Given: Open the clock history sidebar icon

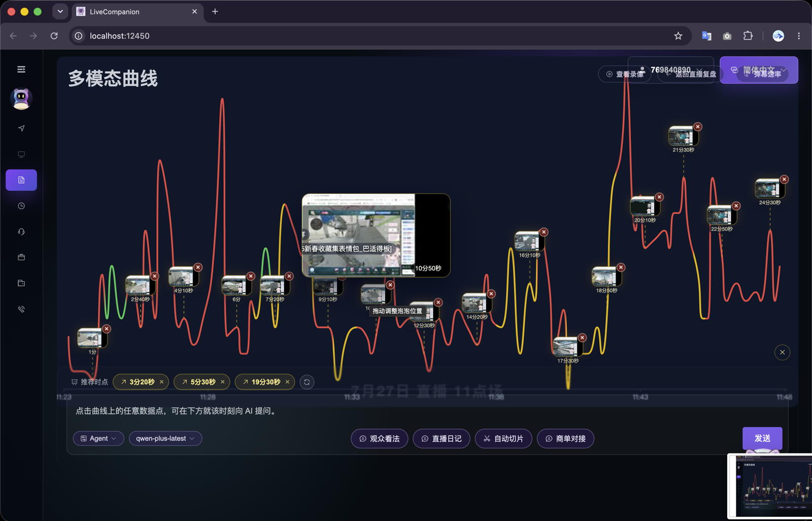Looking at the screenshot, I should click(x=21, y=206).
